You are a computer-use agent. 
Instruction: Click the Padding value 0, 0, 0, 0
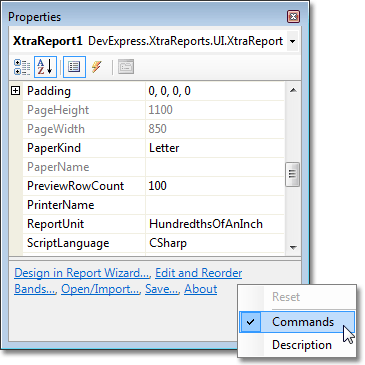point(170,91)
